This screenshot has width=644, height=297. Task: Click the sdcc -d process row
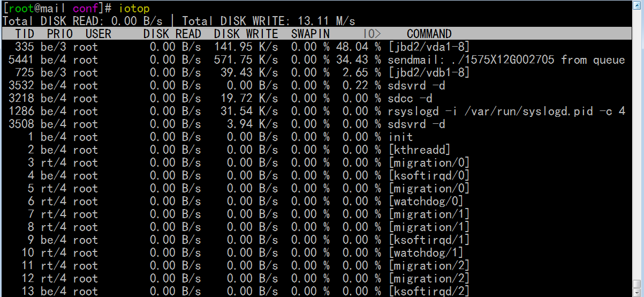coord(410,98)
